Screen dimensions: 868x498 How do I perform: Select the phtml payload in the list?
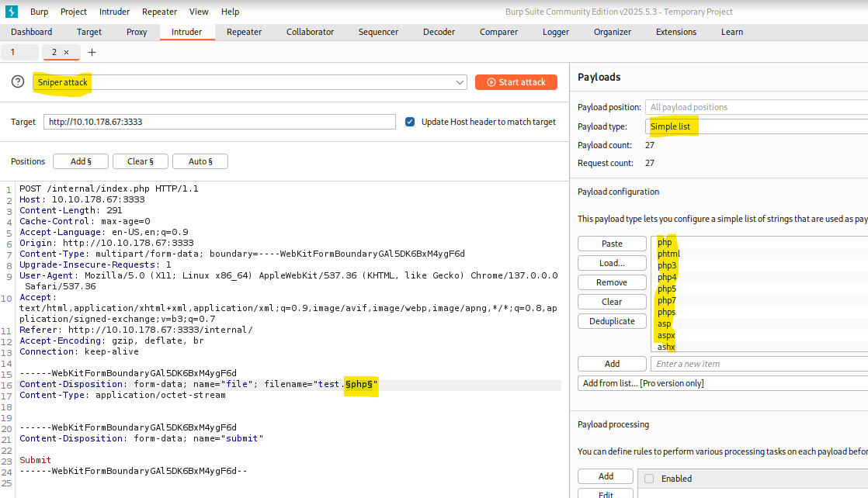(x=668, y=254)
